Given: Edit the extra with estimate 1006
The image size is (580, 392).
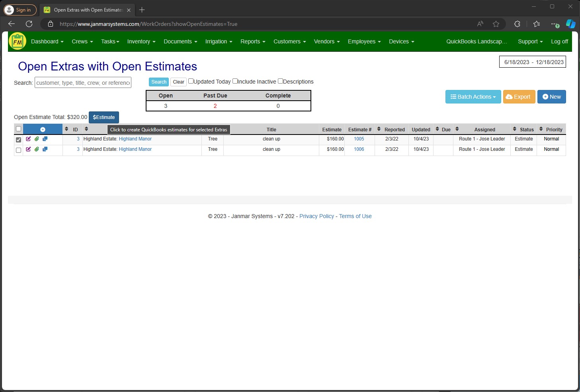Looking at the screenshot, I should coord(28,149).
